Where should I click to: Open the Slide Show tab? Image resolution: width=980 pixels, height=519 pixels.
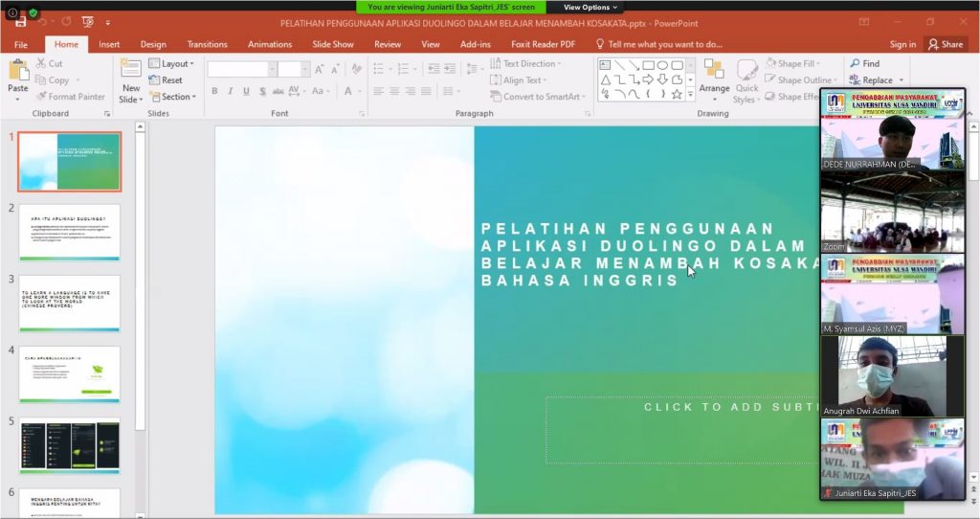click(333, 44)
